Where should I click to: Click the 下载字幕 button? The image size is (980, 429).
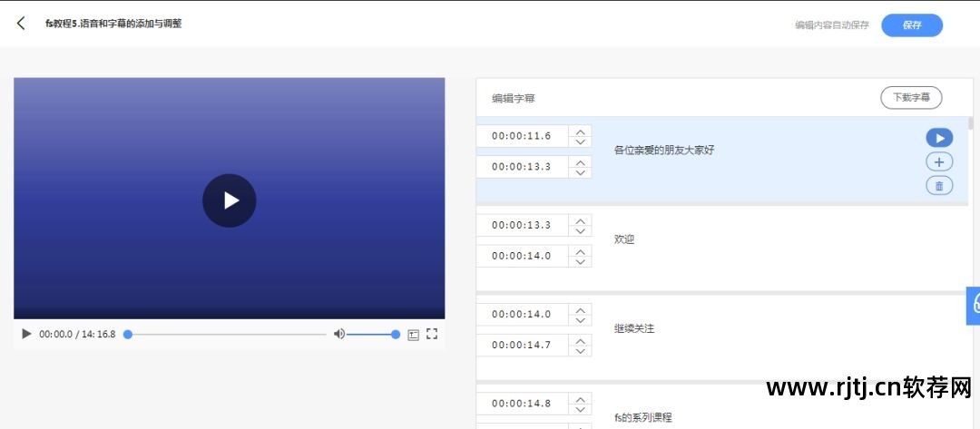click(911, 98)
